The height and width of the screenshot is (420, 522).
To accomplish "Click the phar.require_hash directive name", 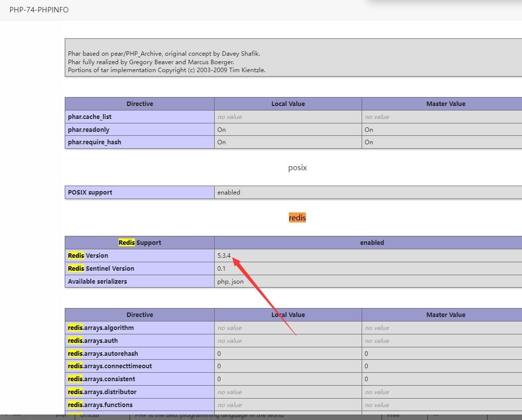I will pyautogui.click(x=95, y=142).
